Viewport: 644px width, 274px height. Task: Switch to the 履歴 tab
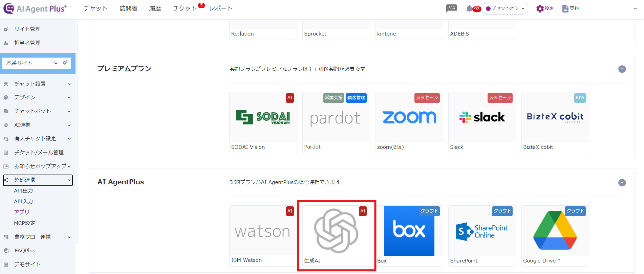(x=155, y=8)
